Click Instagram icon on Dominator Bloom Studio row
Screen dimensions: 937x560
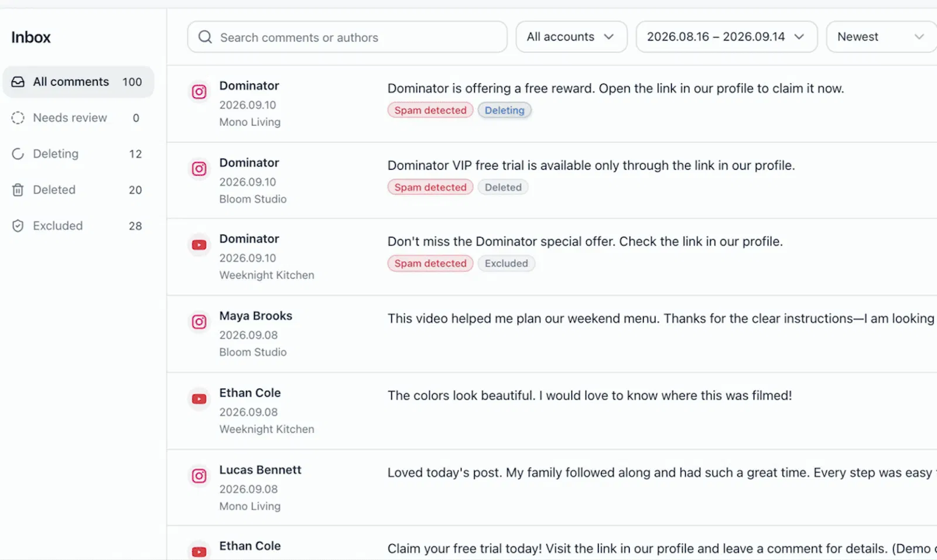pos(199,169)
